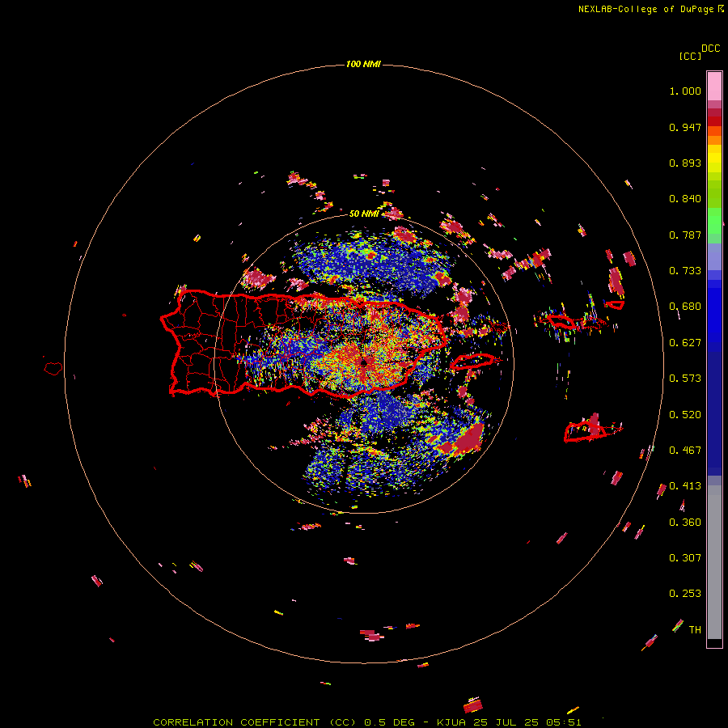
Task: Select the 1.000 scale value
Action: click(685, 91)
